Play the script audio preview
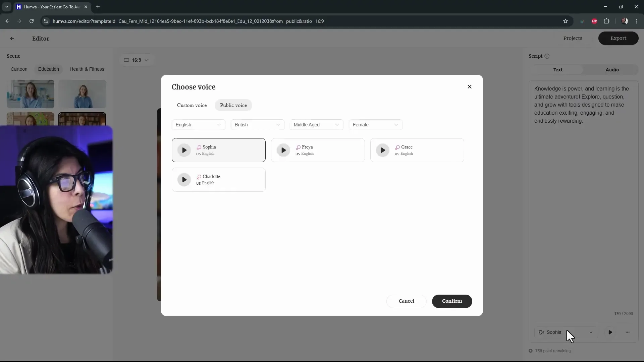The height and width of the screenshot is (362, 644). coord(610,332)
